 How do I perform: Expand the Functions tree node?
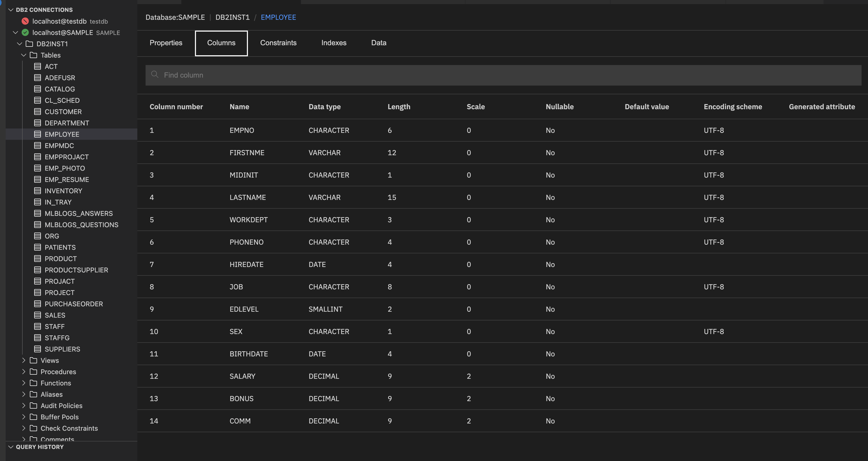[24, 383]
